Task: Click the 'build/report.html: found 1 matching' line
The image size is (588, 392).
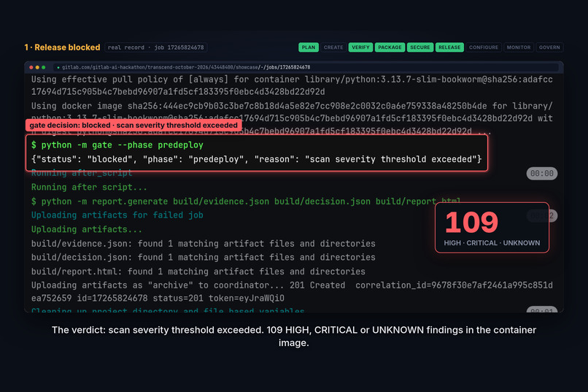Action: [x=198, y=272]
